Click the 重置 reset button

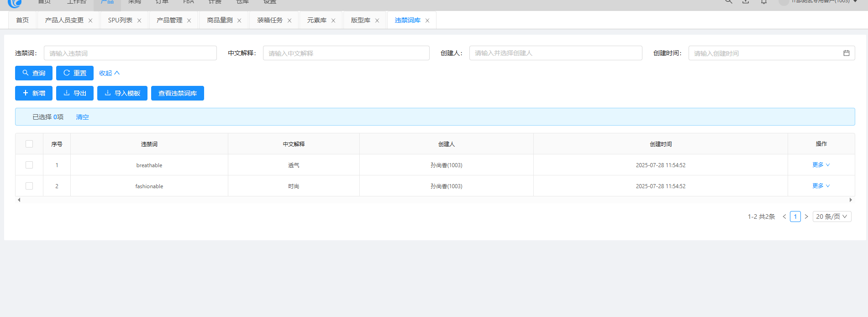pyautogui.click(x=75, y=73)
